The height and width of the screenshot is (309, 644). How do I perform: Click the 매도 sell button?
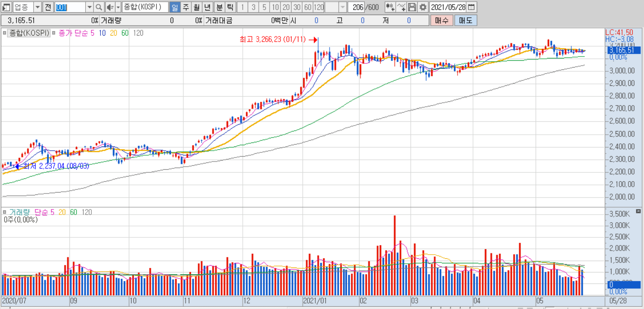tap(466, 20)
